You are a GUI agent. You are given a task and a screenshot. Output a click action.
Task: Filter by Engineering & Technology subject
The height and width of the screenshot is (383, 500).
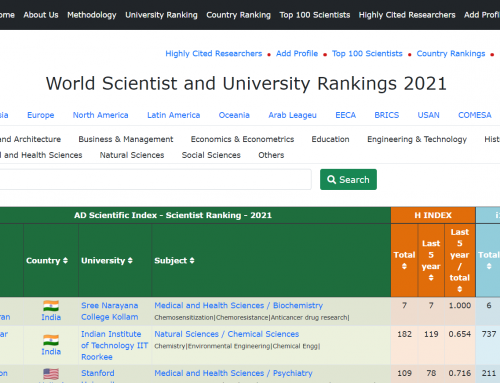click(417, 139)
